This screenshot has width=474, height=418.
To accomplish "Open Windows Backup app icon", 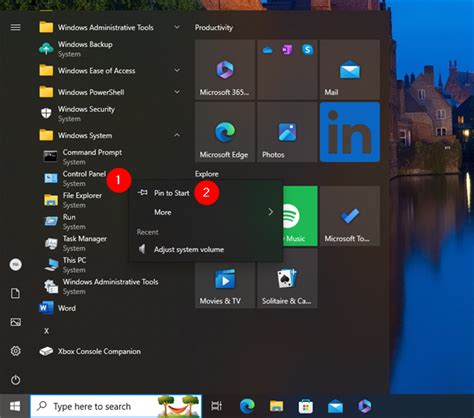I will point(46,49).
